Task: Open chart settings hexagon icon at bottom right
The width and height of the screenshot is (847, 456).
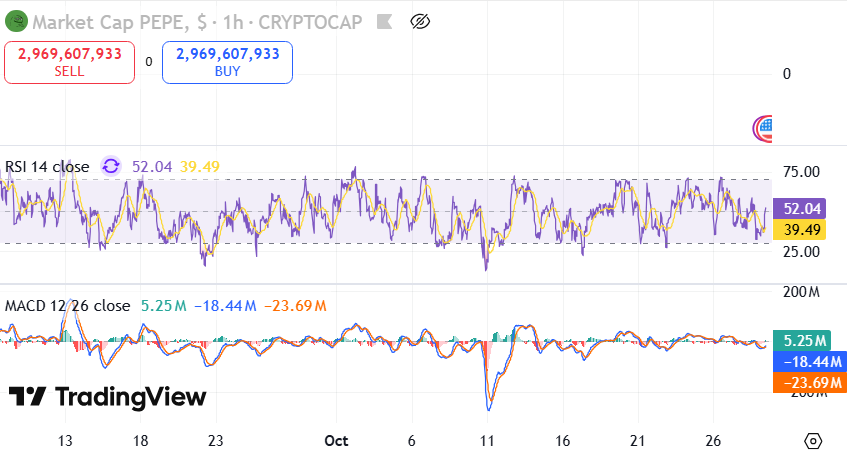Action: [x=813, y=441]
